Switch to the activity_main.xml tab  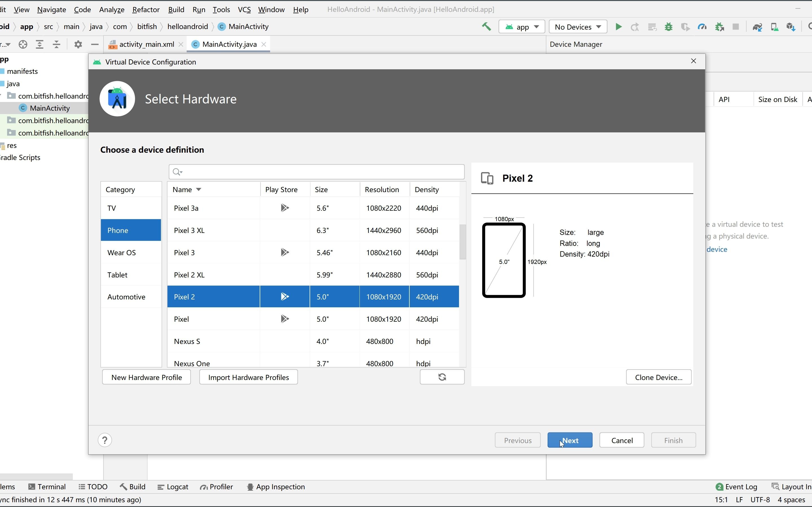[146, 44]
